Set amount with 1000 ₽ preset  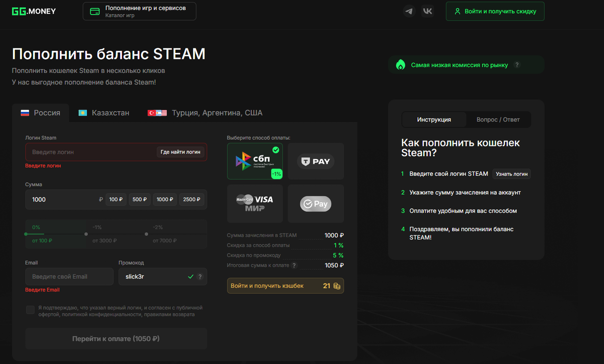(165, 199)
